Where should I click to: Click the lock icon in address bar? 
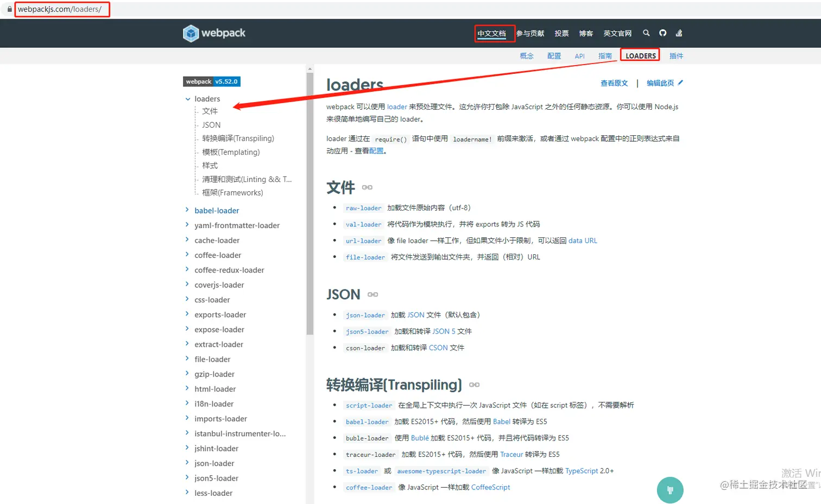coord(9,9)
